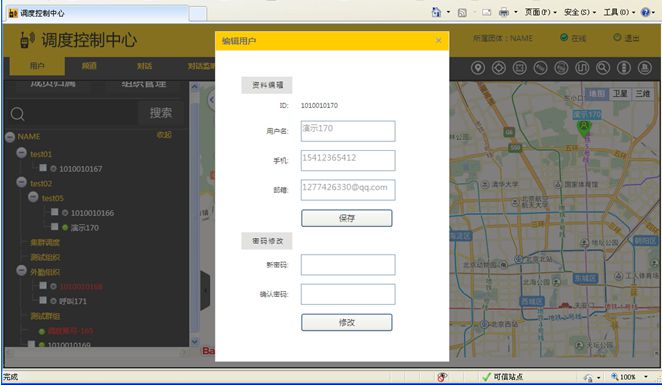Switch to the 对话 tab
The height and width of the screenshot is (385, 662).
tap(144, 66)
